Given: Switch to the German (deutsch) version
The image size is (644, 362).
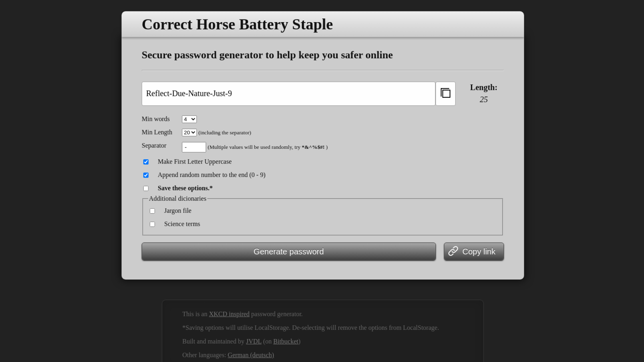Looking at the screenshot, I should click(x=251, y=355).
